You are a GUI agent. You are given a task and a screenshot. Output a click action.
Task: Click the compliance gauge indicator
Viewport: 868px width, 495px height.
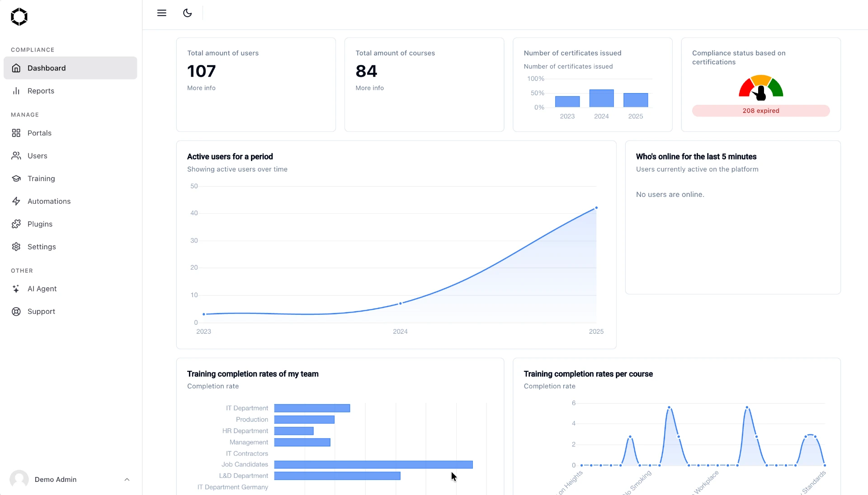[761, 88]
